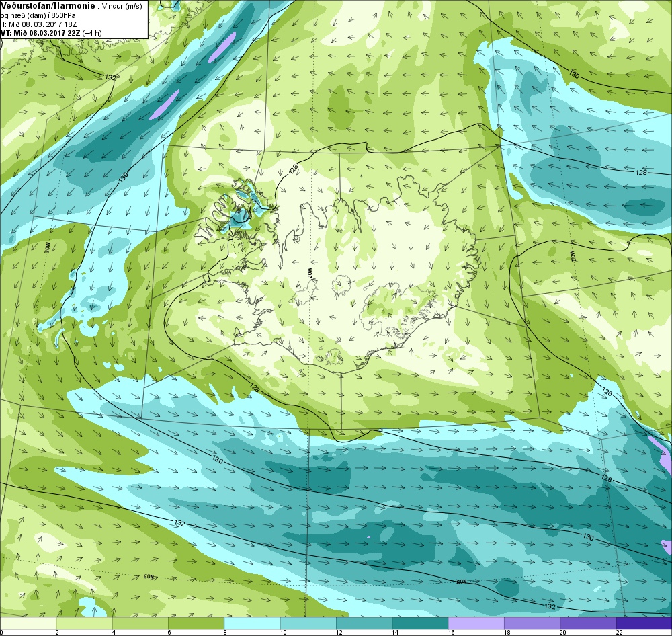Image resolution: width=672 pixels, height=636 pixels.
Task: Click 'VT: Mið 08.03.2017 22Z (+4 h)' valid time
Action: [x=52, y=32]
